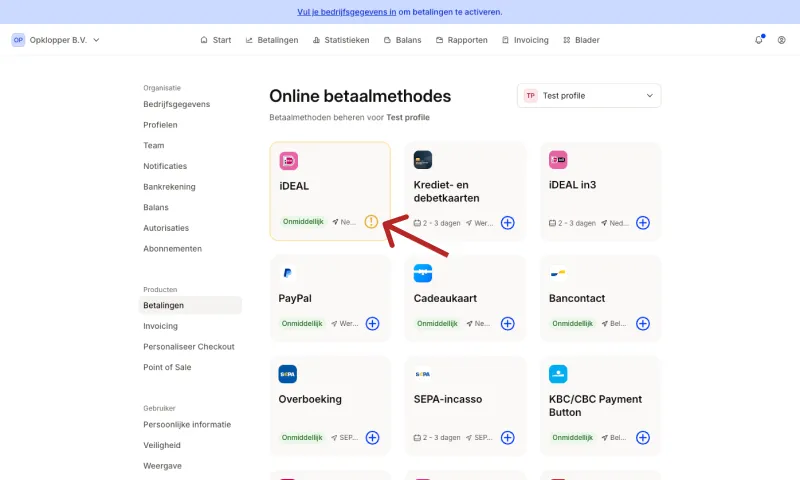Expand the Opklopper B.V. organization switcher
The width and height of the screenshot is (800, 480).
[56, 40]
